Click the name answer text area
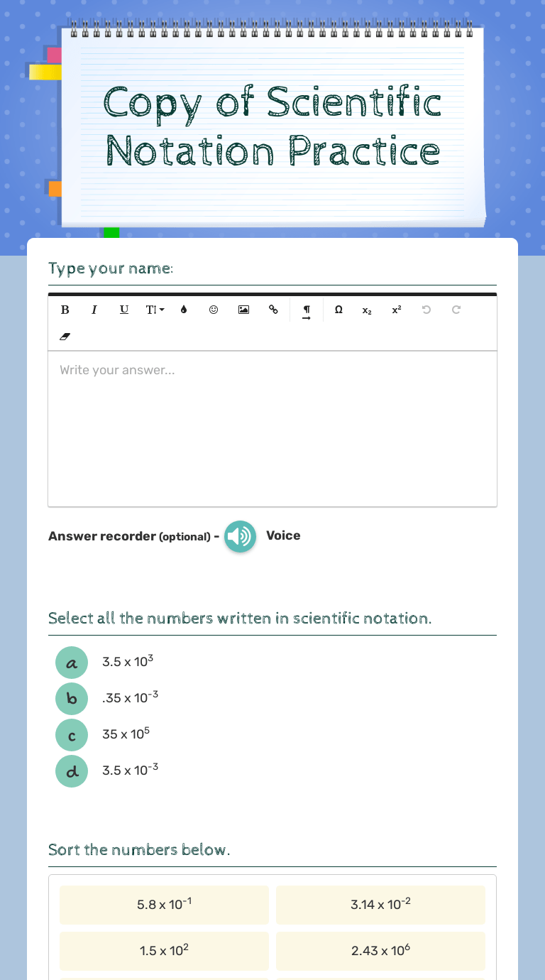Image resolution: width=545 pixels, height=980 pixels. [272, 428]
